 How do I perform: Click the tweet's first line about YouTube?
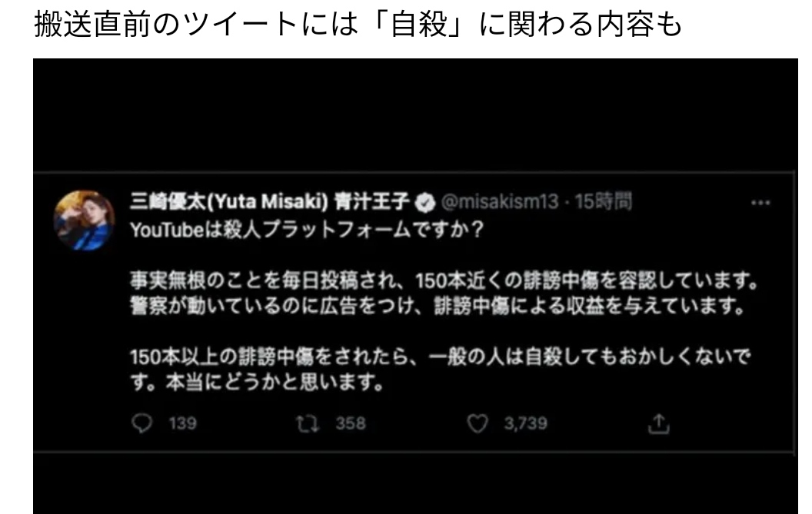(x=307, y=229)
